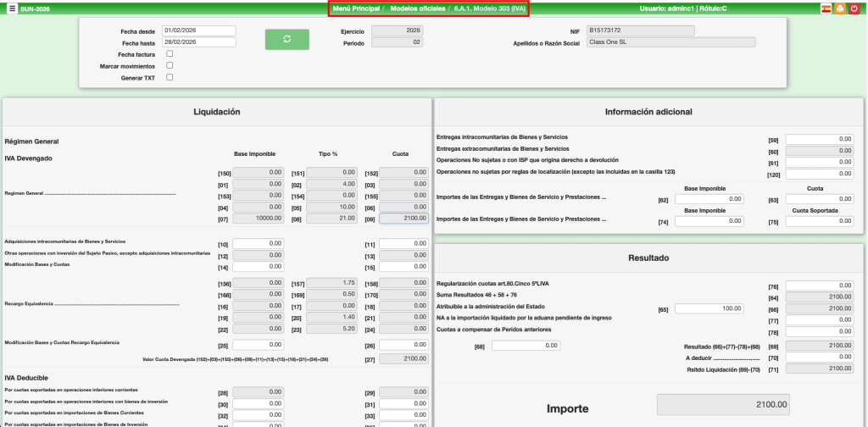Toggle the Marcar movimientos checkbox
This screenshot has width=868, height=427.
click(170, 65)
